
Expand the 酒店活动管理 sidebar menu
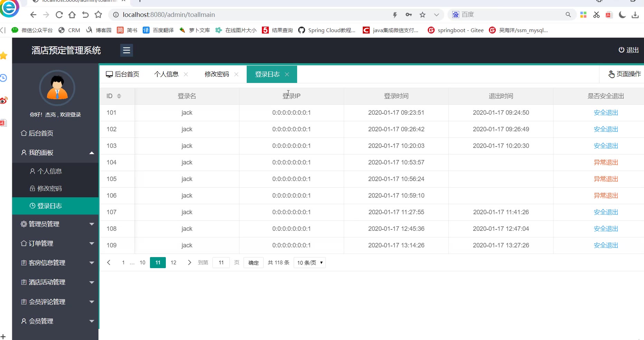55,282
